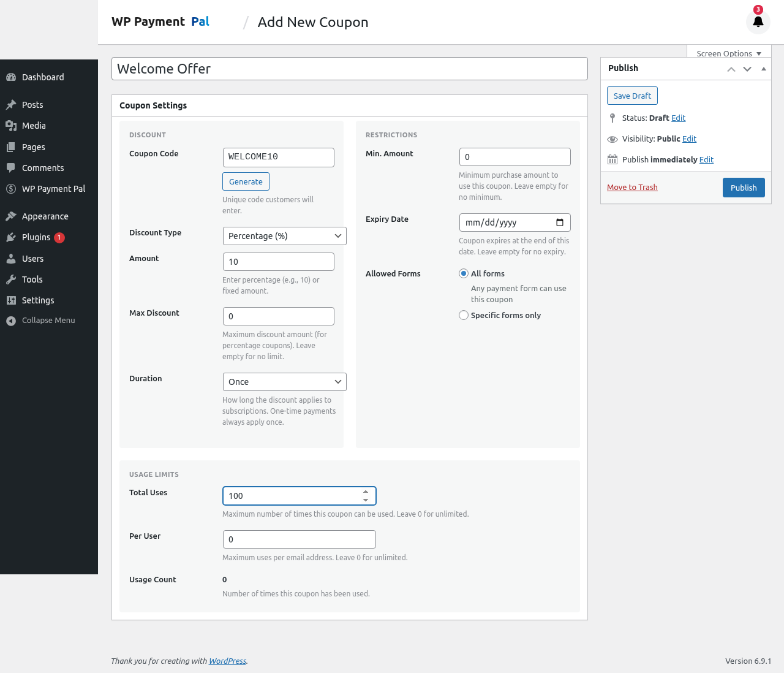Open the notification bell with 3 alerts

pyautogui.click(x=758, y=21)
